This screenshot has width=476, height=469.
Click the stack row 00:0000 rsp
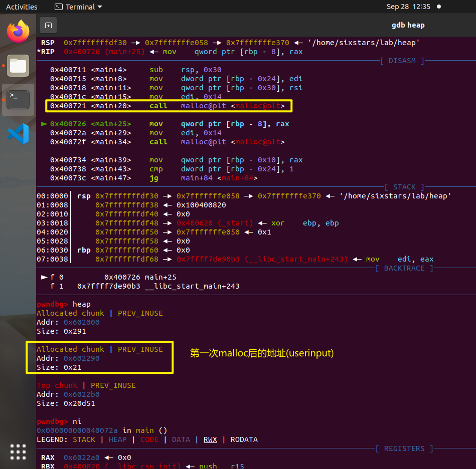click(244, 196)
